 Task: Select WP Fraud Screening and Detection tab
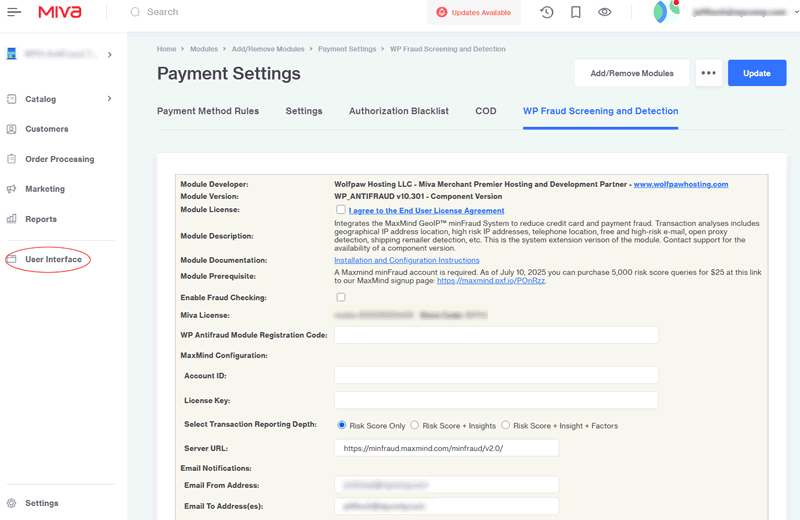[601, 111]
